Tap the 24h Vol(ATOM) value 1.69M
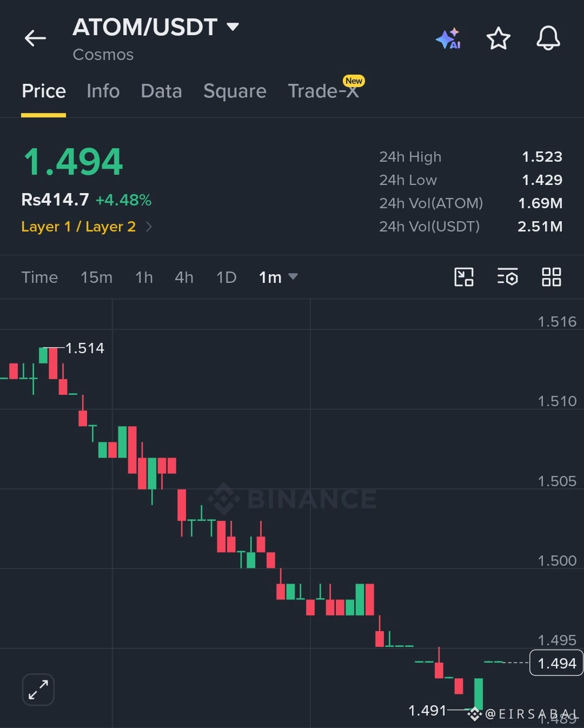The image size is (584, 728). pos(540,203)
